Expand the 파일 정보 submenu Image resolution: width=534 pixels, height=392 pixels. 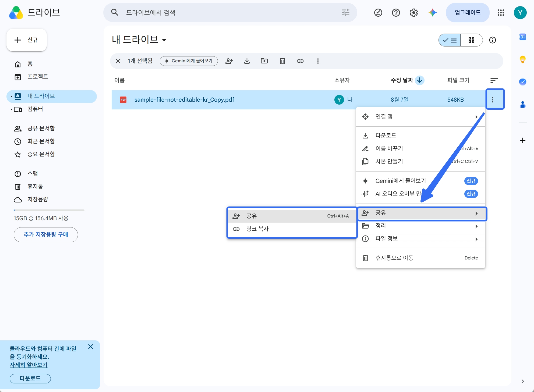tap(420, 239)
